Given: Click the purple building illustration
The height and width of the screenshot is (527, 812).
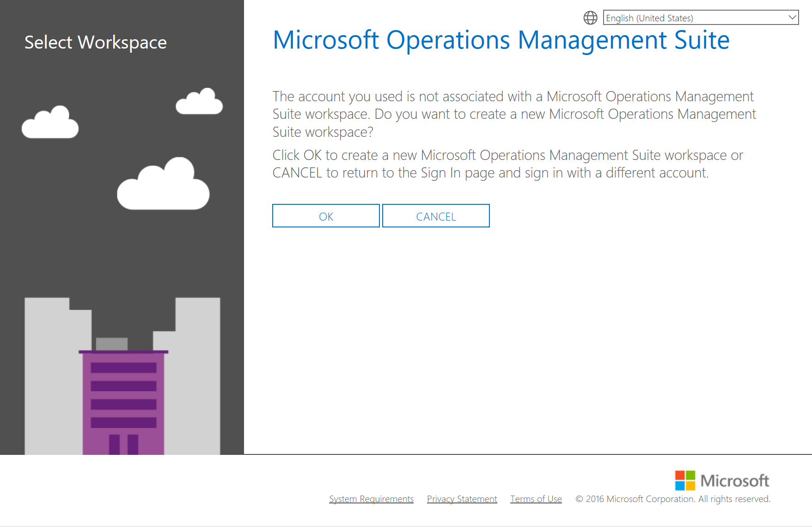Looking at the screenshot, I should pos(123,402).
